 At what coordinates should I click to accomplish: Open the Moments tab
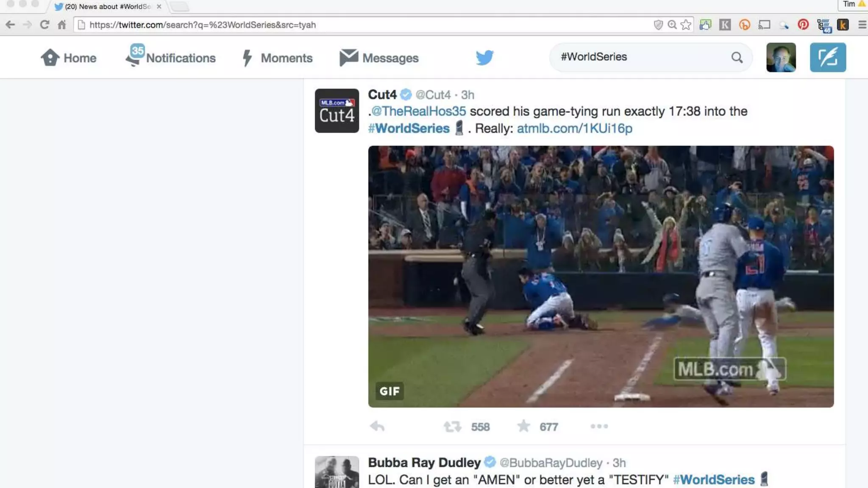tap(277, 58)
